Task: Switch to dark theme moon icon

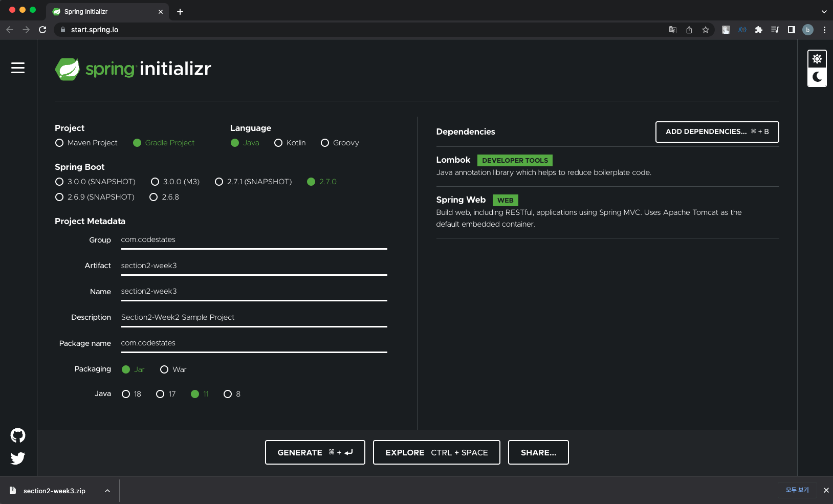Action: click(x=817, y=77)
